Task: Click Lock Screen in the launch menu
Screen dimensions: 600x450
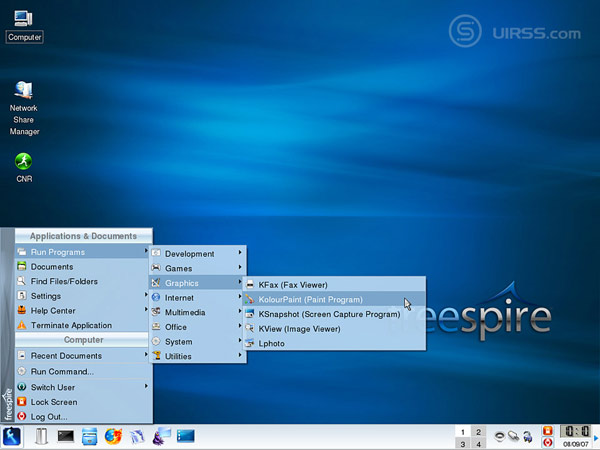Action: coord(54,402)
